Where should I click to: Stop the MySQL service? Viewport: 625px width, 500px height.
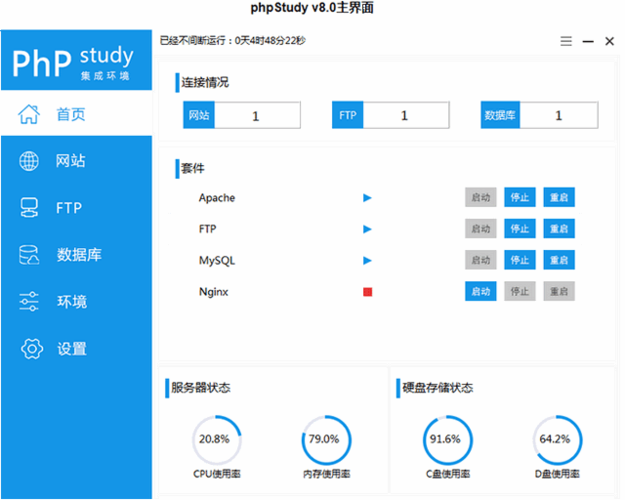[x=520, y=260]
